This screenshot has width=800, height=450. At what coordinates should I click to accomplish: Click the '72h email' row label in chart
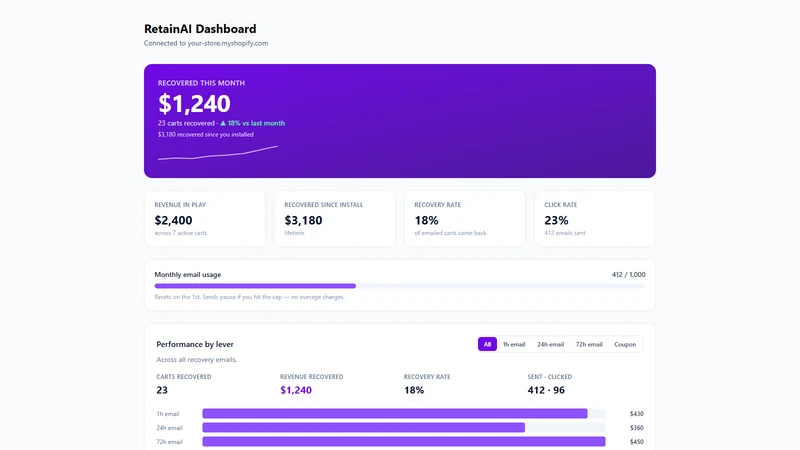[169, 442]
